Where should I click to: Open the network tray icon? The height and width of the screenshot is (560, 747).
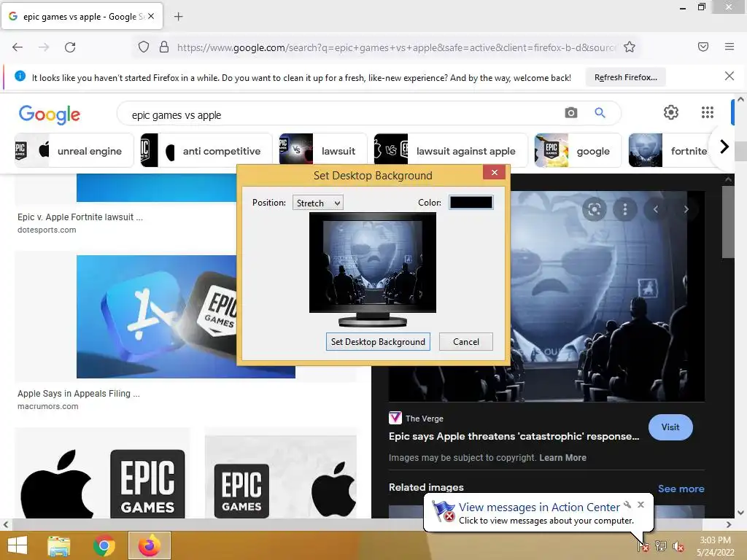(661, 545)
